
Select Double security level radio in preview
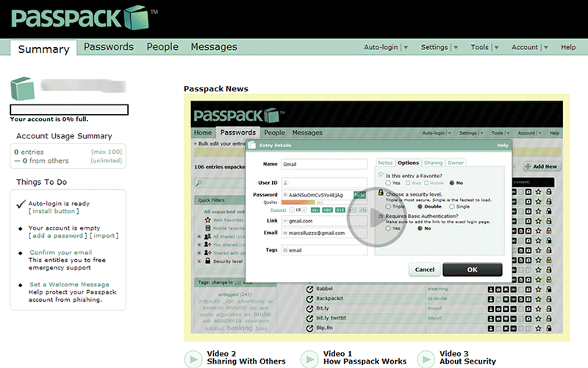coord(420,207)
